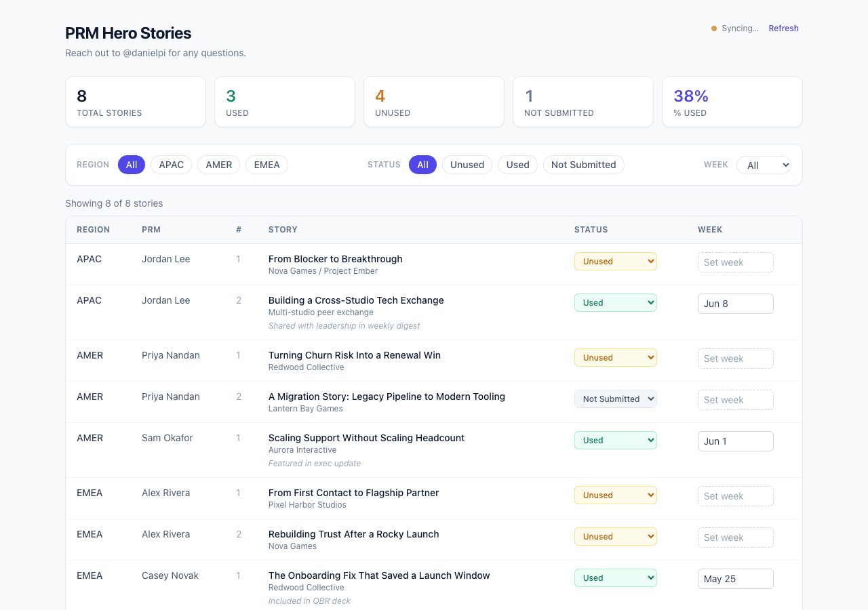Viewport: 868px width, 610px height.
Task: Click the Used count card
Action: coord(285,102)
